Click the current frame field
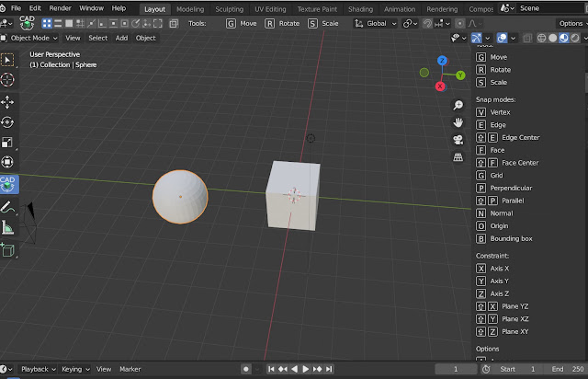The height and width of the screenshot is (379, 588). (x=456, y=369)
